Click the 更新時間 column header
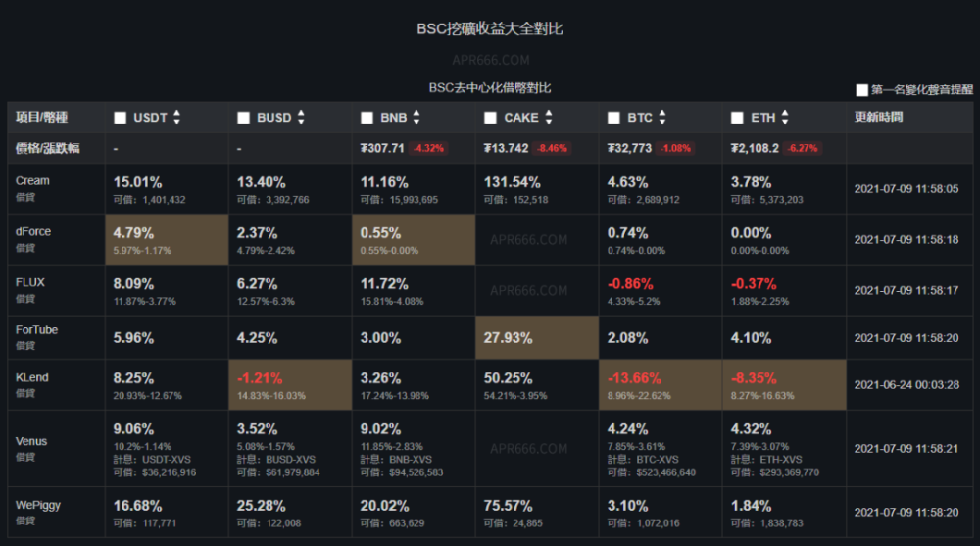 (x=879, y=118)
